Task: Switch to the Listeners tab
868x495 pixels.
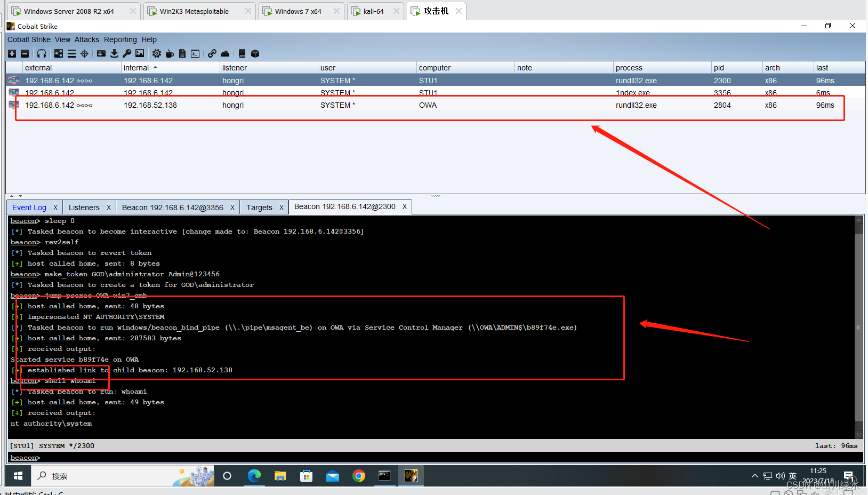Action: (x=84, y=207)
